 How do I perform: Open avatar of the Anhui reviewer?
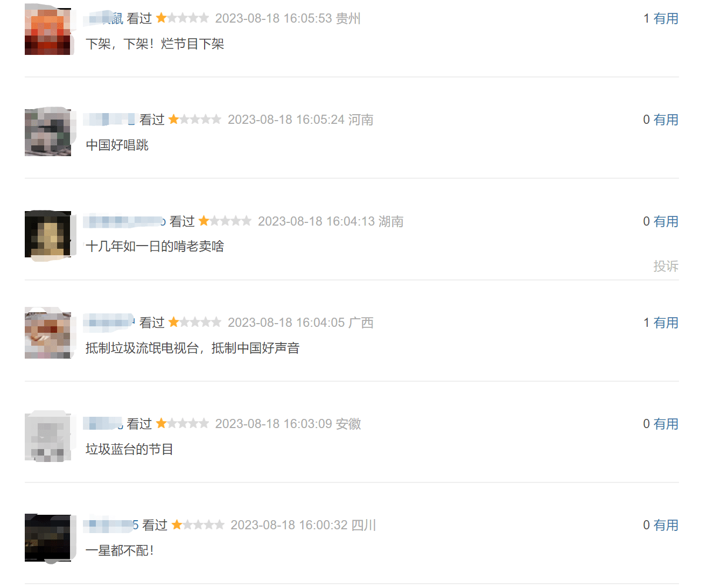(x=48, y=437)
